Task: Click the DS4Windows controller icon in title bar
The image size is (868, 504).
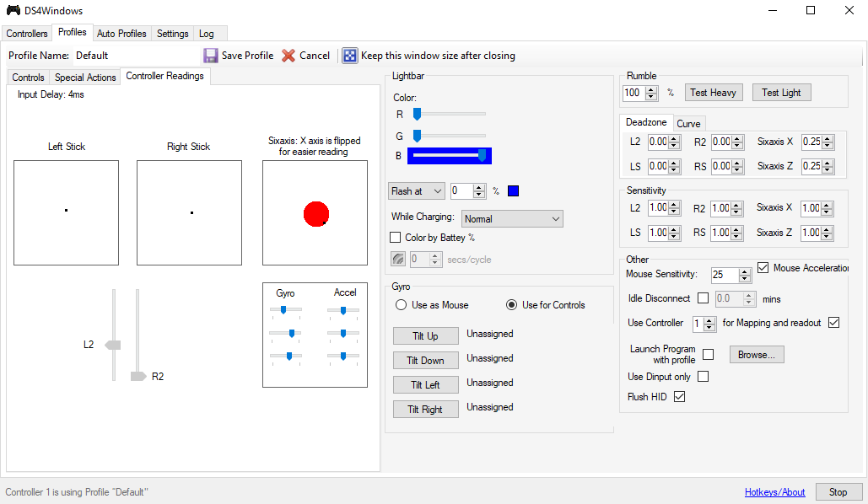Action: point(13,10)
